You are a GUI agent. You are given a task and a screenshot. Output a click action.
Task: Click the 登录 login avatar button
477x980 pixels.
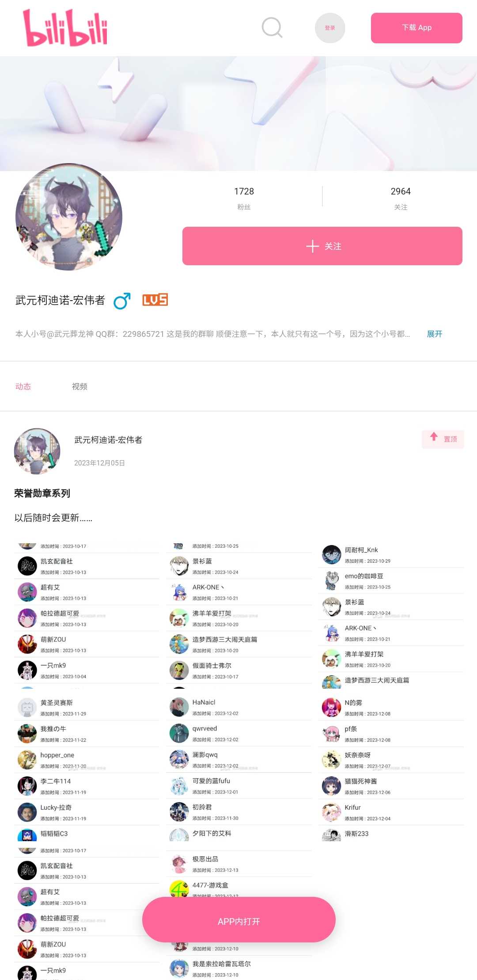(x=330, y=28)
